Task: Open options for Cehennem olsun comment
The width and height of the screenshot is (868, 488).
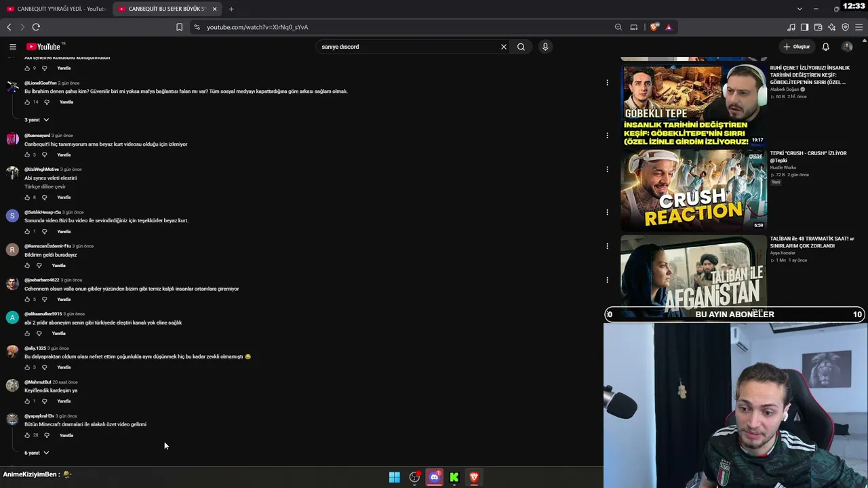Action: point(607,280)
